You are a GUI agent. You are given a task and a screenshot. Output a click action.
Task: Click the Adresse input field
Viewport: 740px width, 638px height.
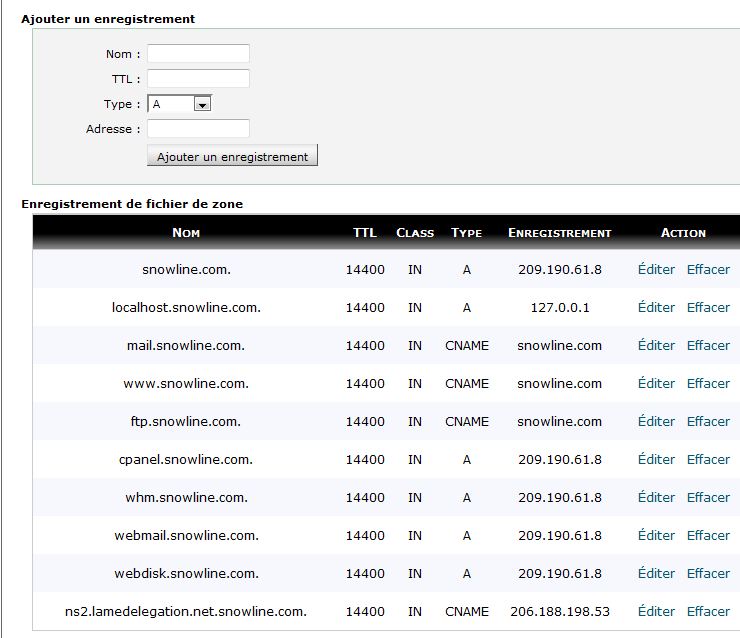pyautogui.click(x=198, y=129)
